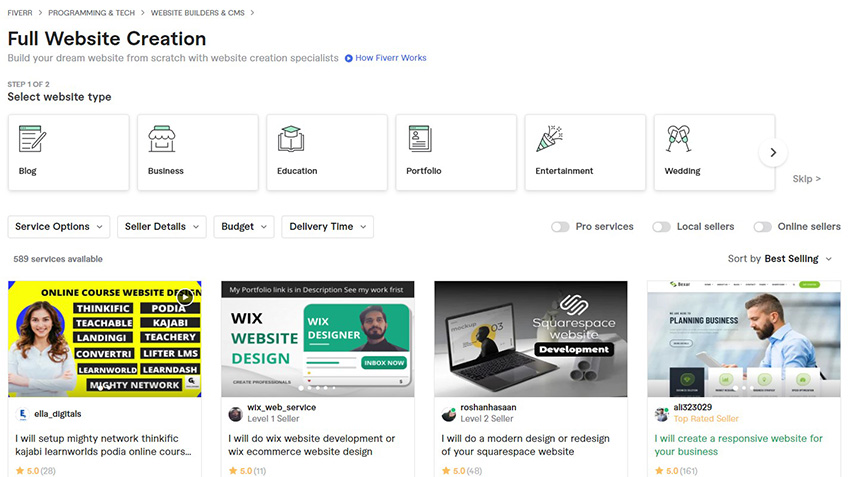Click the Education graduation cap icon
850x477 pixels.
[x=291, y=139]
